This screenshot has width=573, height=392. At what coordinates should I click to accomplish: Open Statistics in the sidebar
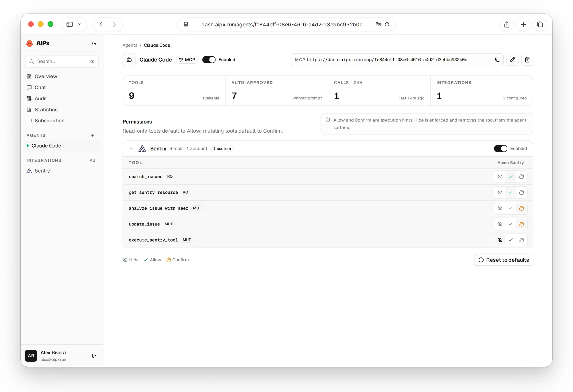pos(62,109)
